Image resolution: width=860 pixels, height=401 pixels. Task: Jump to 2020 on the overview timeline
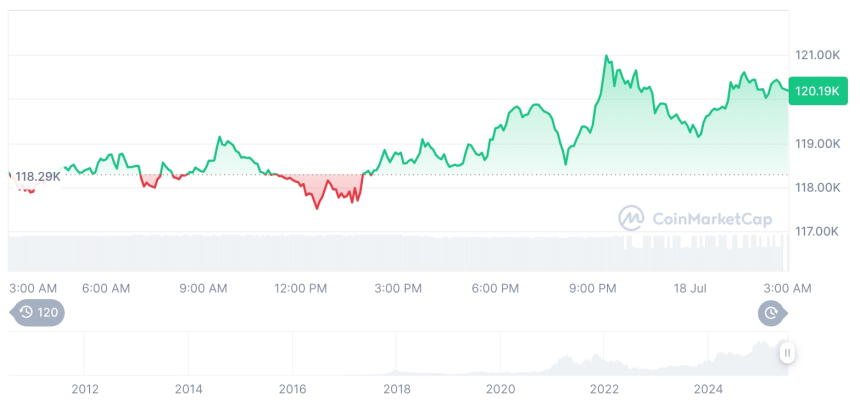coord(500,388)
